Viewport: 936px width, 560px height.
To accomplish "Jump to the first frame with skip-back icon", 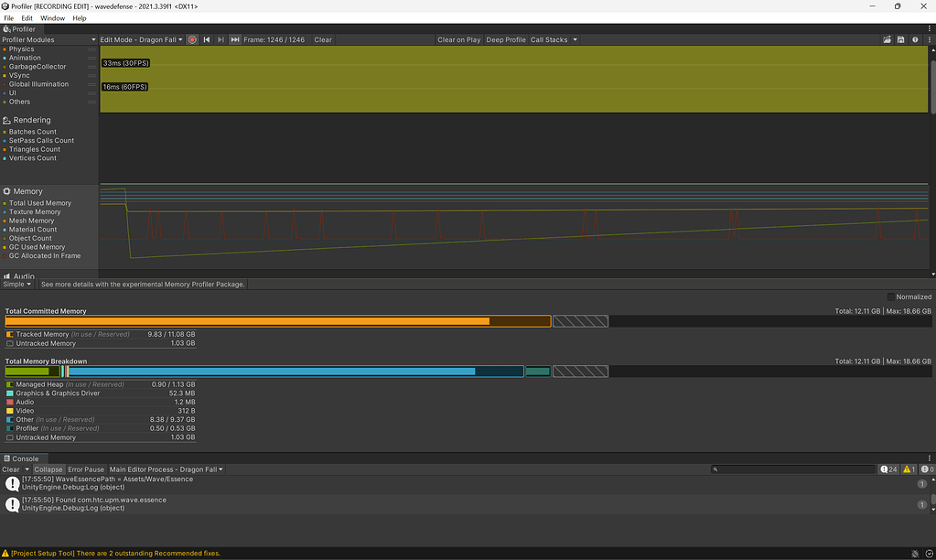I will click(x=205, y=39).
